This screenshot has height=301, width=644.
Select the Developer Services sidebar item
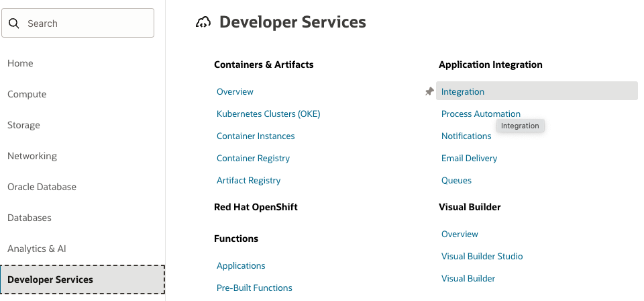[83, 279]
